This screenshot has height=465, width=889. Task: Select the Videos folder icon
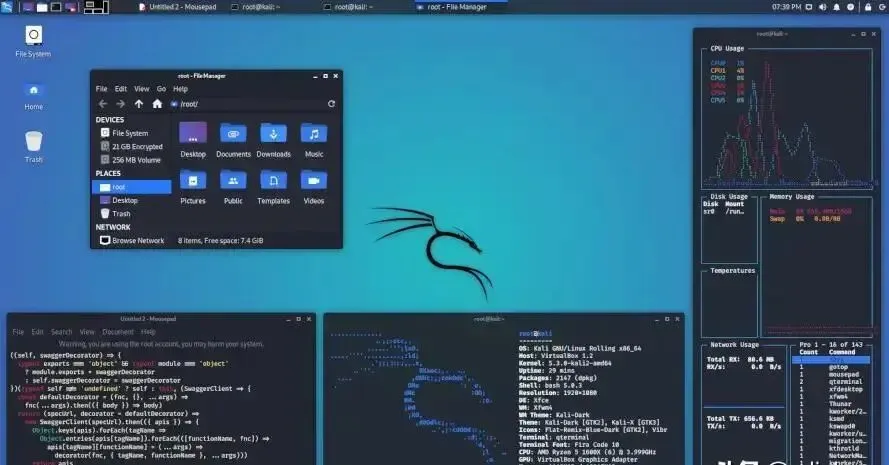coord(314,187)
